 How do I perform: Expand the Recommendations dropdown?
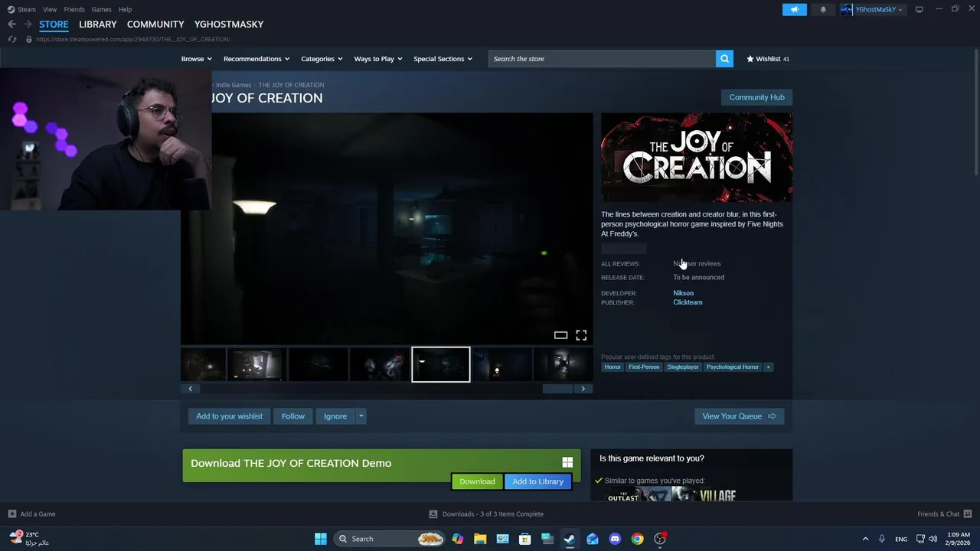click(x=256, y=59)
